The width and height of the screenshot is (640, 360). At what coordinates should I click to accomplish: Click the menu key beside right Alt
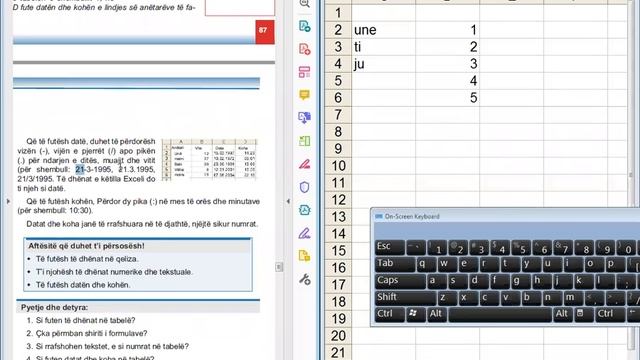pos(582,314)
